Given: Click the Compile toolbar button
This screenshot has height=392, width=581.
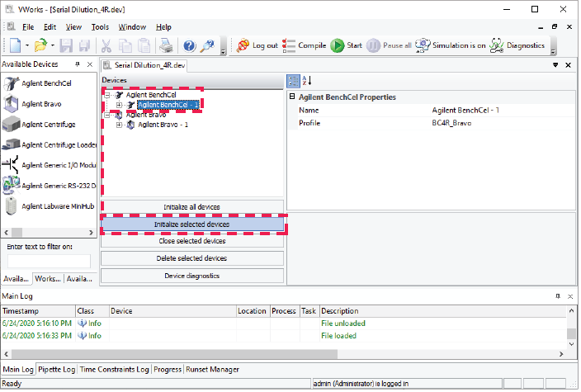Looking at the screenshot, I should 304,45.
